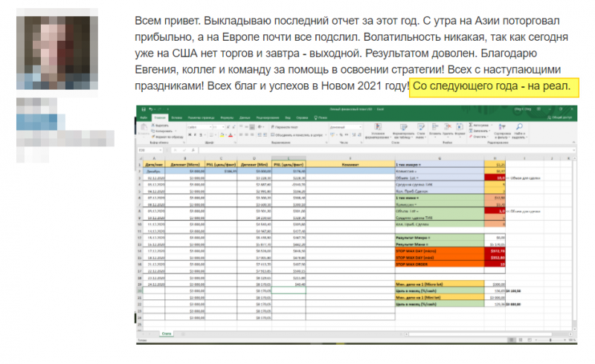The height and width of the screenshot is (364, 595).
Task: Select the Стата sheet tab
Action: 166,334
